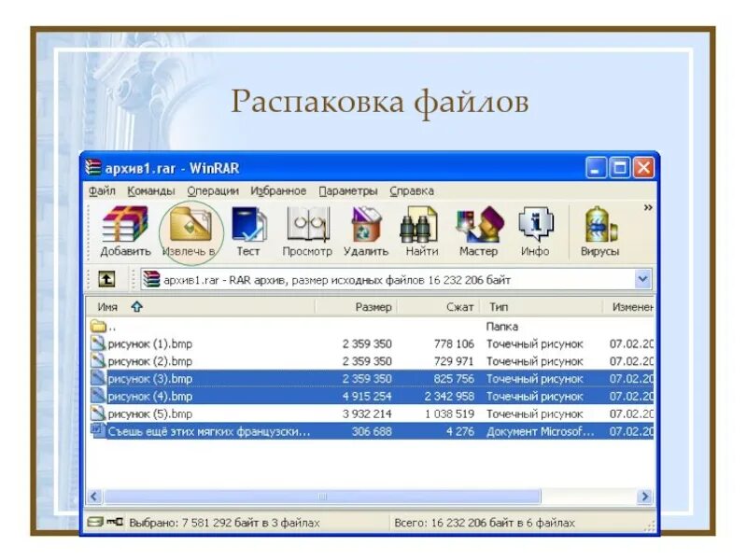
Task: Select file рисунок (4).bmp name
Action: pos(150,397)
